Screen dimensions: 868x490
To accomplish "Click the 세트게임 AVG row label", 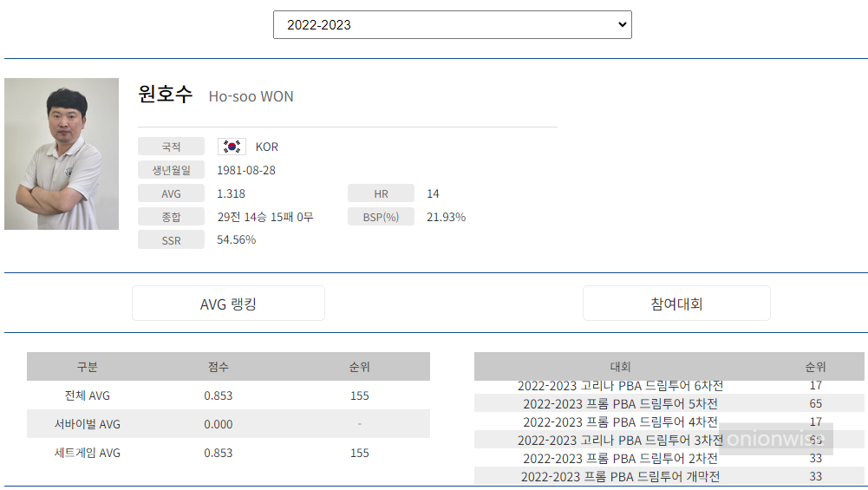I will pos(87,453).
